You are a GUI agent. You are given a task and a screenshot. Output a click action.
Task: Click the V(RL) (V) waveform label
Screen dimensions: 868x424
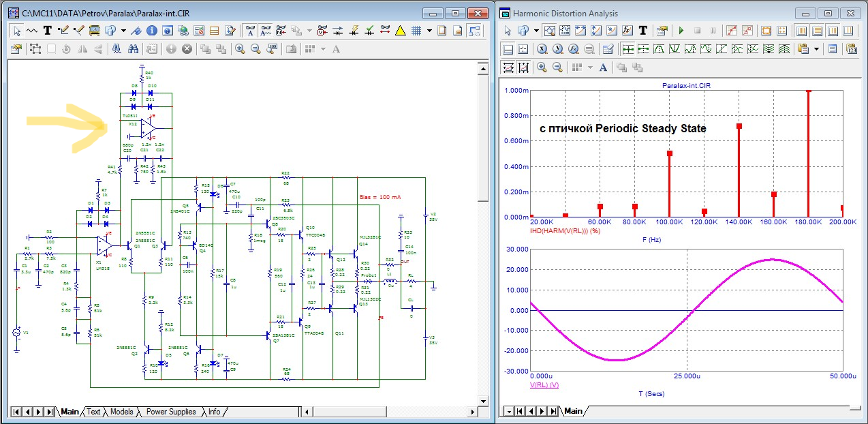(544, 385)
